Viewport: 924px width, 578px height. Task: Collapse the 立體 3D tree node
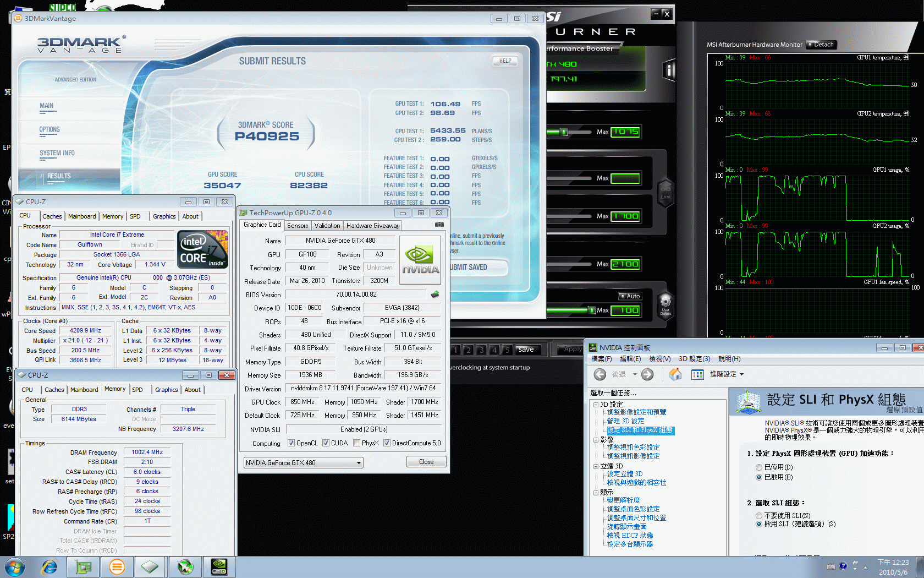596,466
